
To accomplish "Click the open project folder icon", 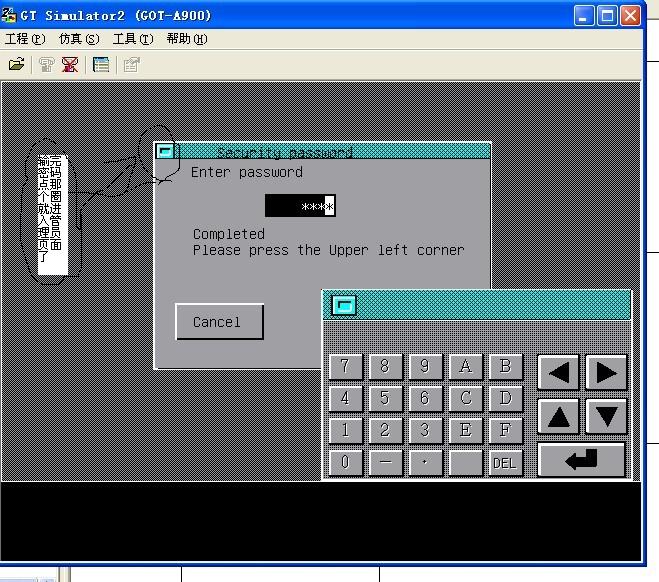I will coord(16,64).
